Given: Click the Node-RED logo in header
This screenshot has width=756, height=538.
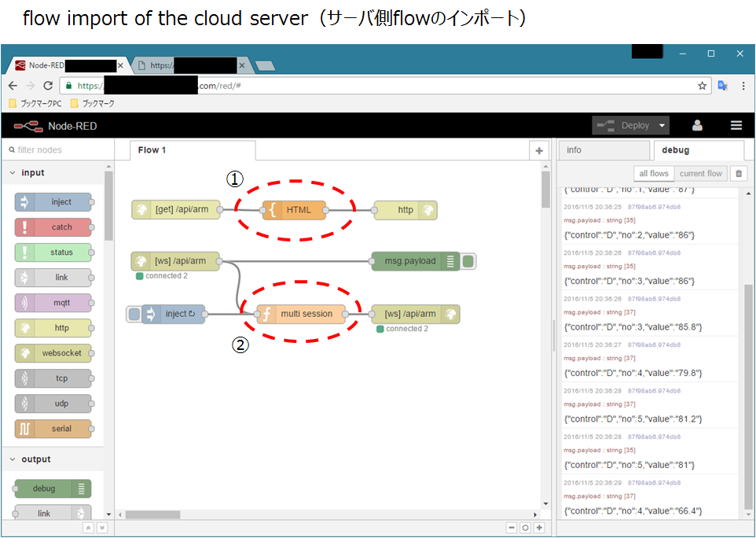Looking at the screenshot, I should coord(56,127).
